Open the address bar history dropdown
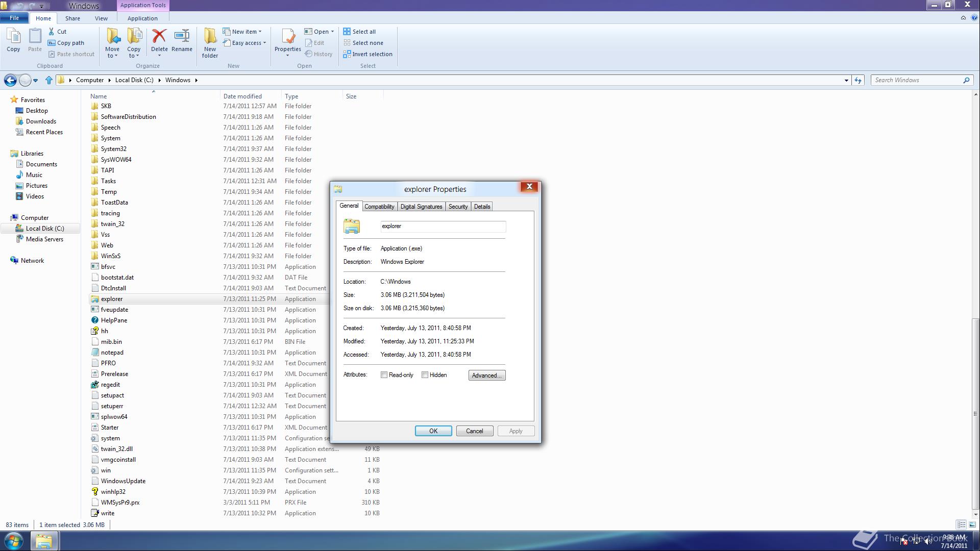 (x=846, y=80)
